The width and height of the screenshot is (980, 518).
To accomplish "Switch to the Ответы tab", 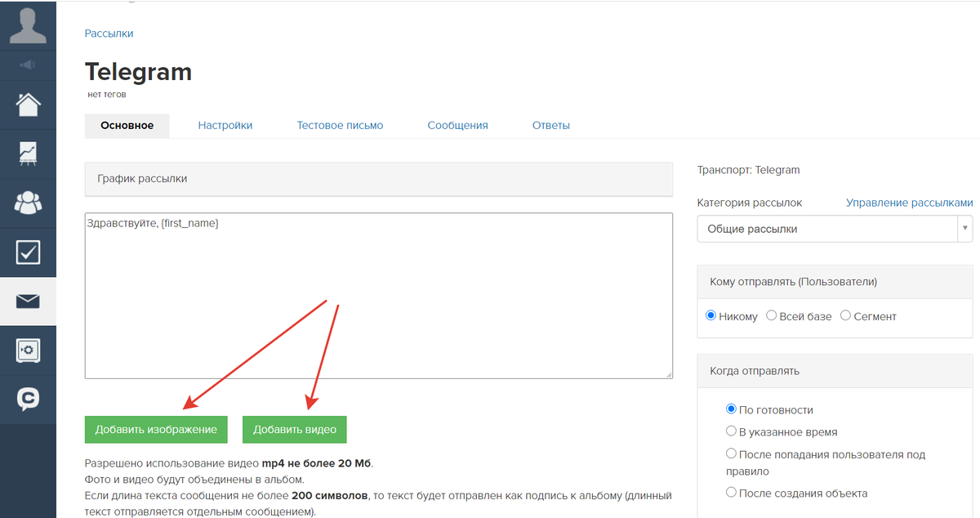I will (551, 125).
